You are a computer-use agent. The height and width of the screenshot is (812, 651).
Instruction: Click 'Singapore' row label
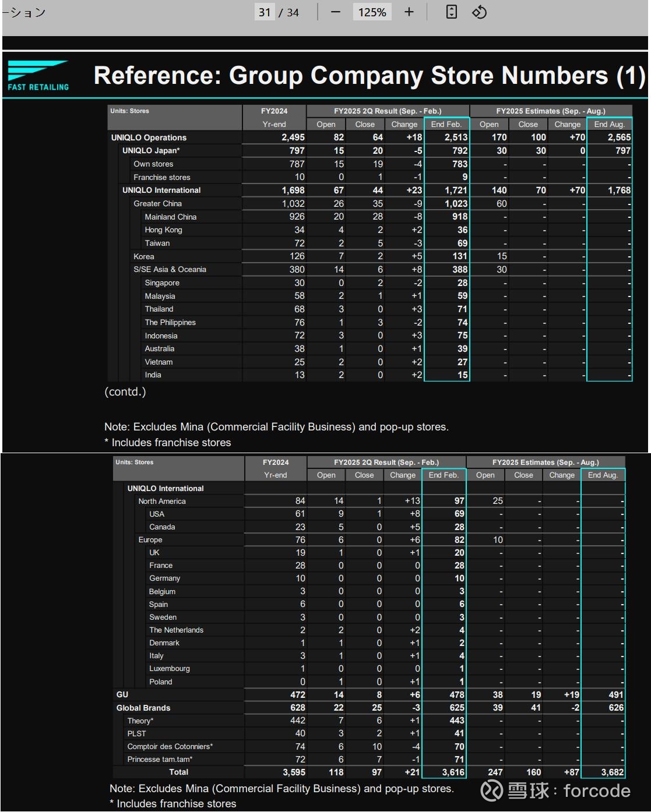point(162,283)
